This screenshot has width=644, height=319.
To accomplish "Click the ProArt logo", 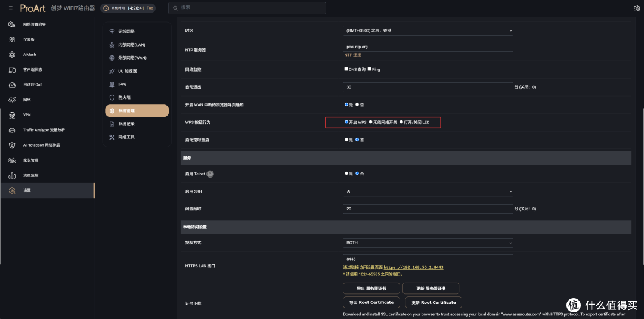I will coord(33,8).
